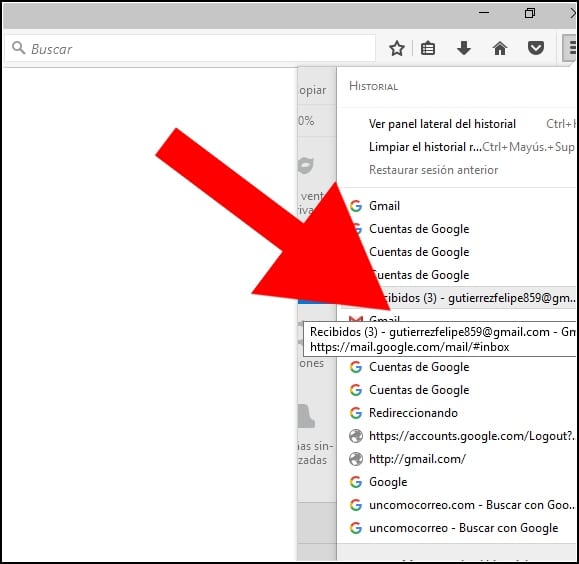Image resolution: width=579 pixels, height=564 pixels.
Task: Open the bookmarks list icon
Action: 428,48
